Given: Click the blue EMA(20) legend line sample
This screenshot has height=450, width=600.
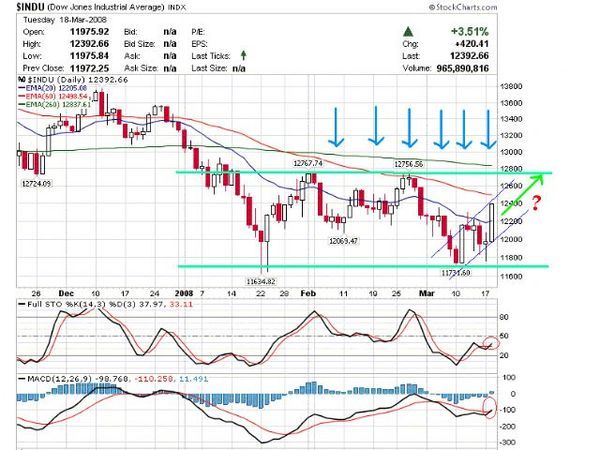Looking at the screenshot, I should [x=22, y=88].
